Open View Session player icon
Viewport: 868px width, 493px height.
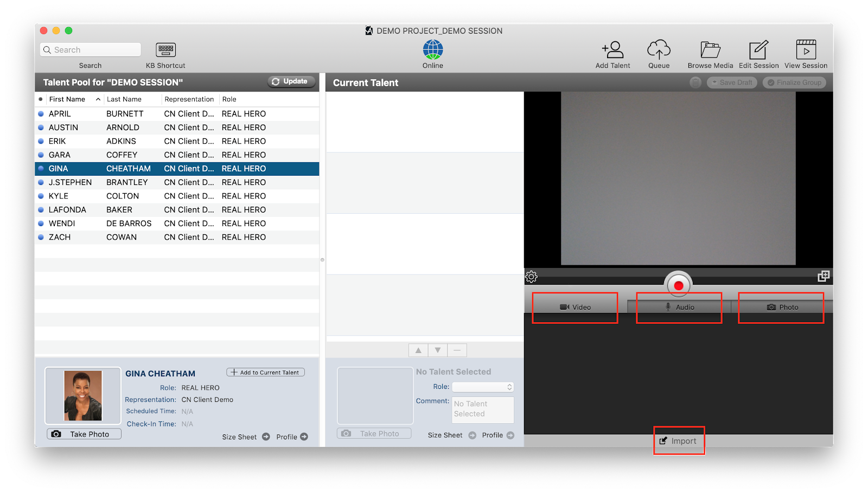806,50
